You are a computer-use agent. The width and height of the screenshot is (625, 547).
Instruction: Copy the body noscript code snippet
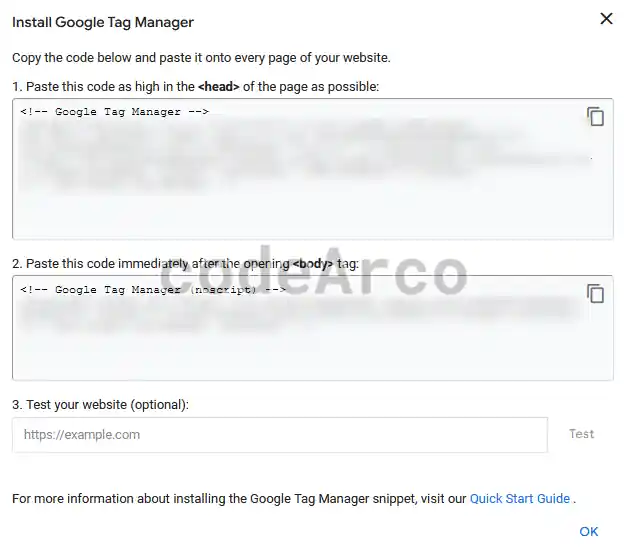pyautogui.click(x=596, y=294)
